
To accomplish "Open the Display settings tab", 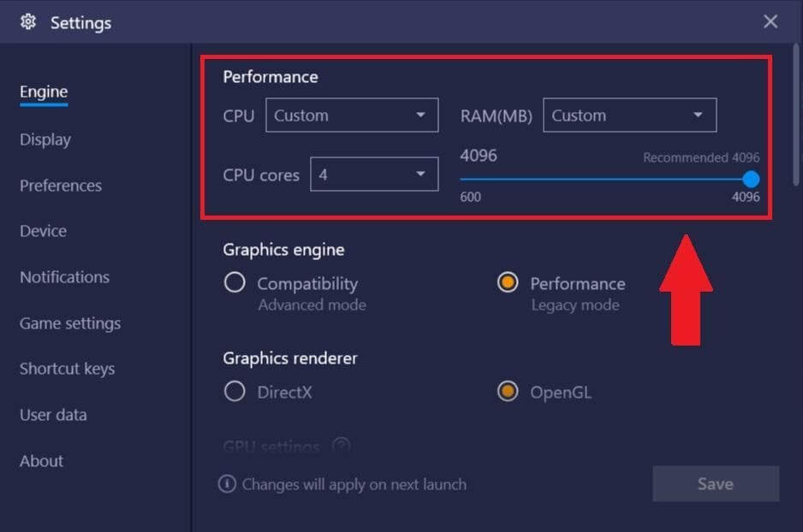I will [45, 139].
